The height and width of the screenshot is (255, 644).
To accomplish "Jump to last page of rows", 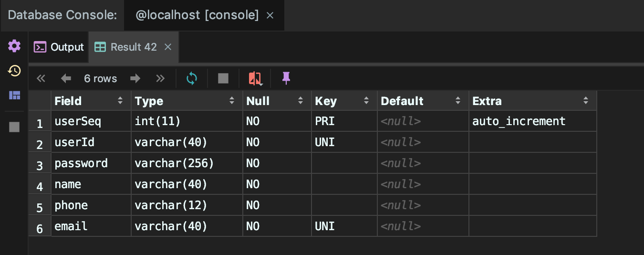I will (160, 78).
